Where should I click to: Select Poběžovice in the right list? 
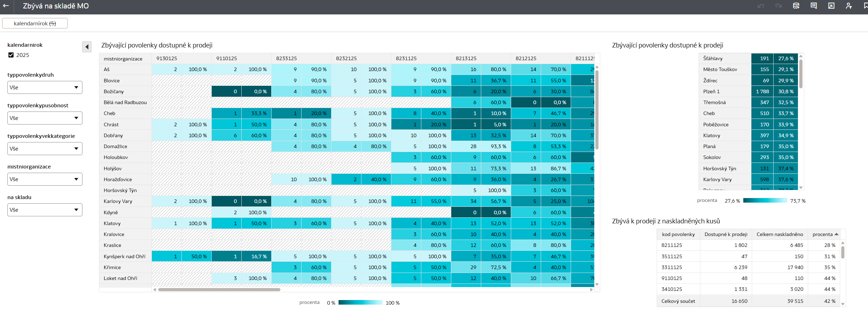pos(725,125)
